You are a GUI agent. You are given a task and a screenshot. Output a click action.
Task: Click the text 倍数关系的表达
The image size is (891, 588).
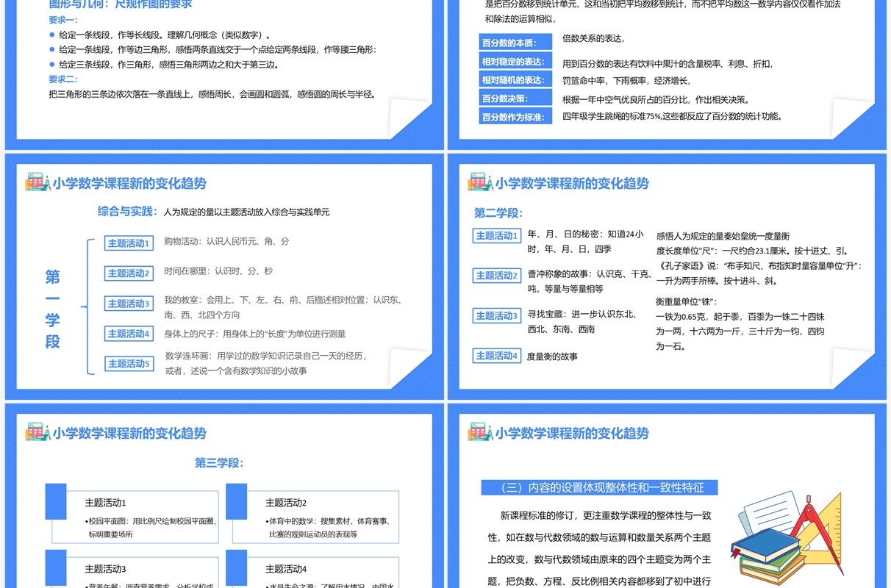pyautogui.click(x=593, y=39)
